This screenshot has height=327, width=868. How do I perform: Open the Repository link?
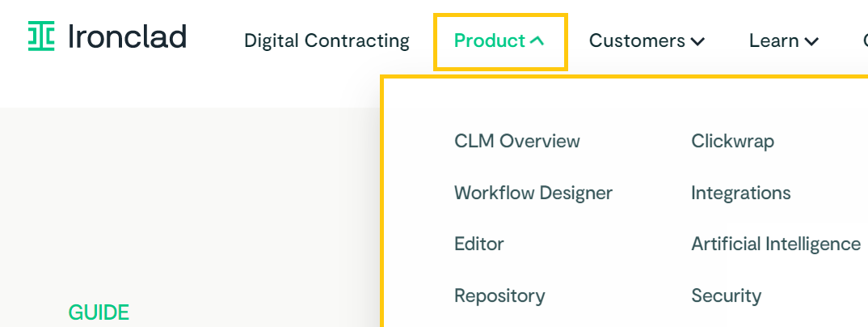point(499,296)
